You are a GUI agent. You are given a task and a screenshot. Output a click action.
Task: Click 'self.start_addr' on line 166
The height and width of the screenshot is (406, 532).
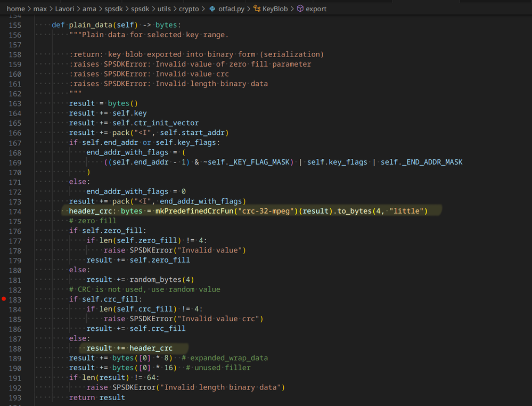click(192, 133)
